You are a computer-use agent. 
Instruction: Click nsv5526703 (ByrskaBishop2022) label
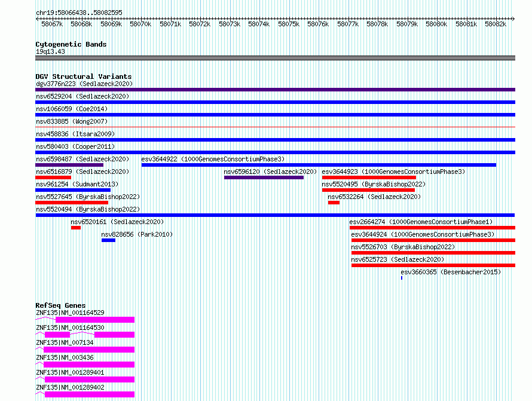(x=403, y=247)
